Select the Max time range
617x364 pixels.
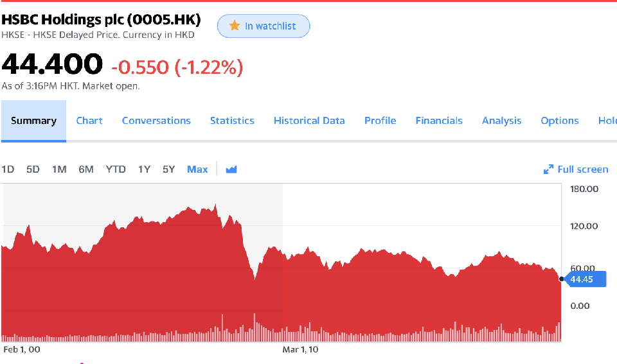197,169
